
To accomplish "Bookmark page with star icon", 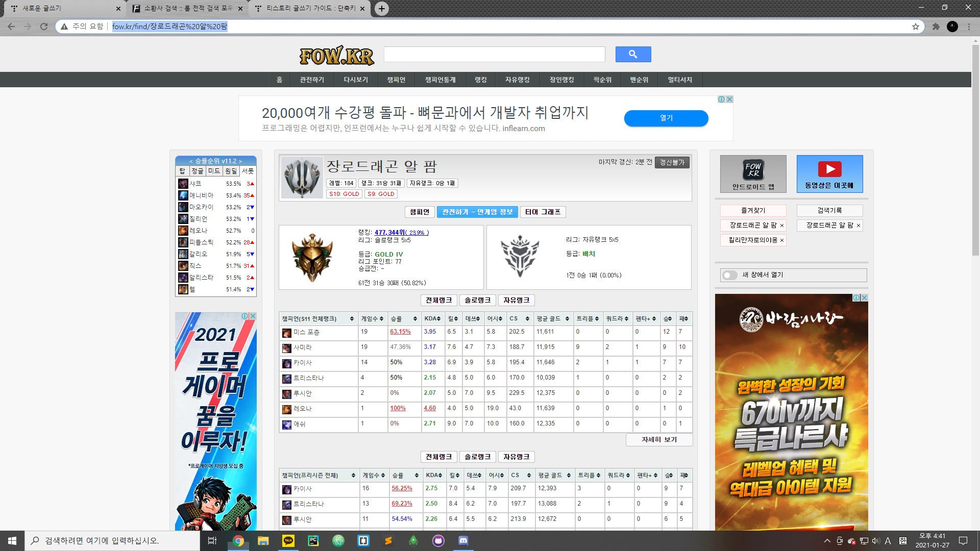I will pyautogui.click(x=916, y=27).
